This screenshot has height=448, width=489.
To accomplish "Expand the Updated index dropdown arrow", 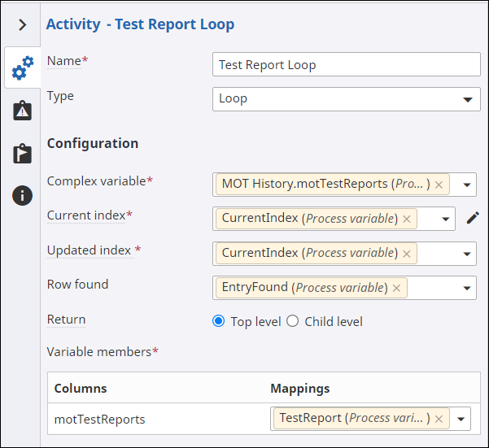I will click(467, 254).
